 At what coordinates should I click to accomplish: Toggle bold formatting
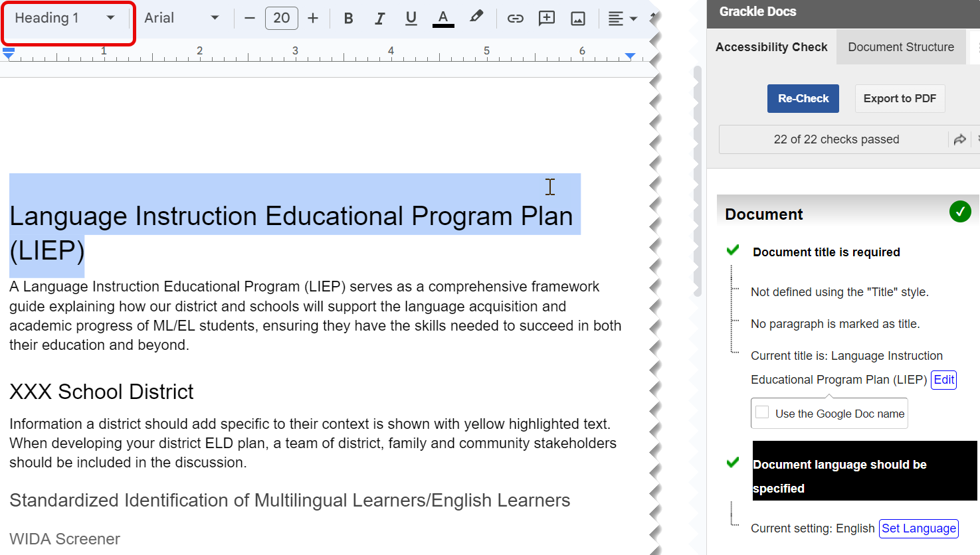point(348,18)
